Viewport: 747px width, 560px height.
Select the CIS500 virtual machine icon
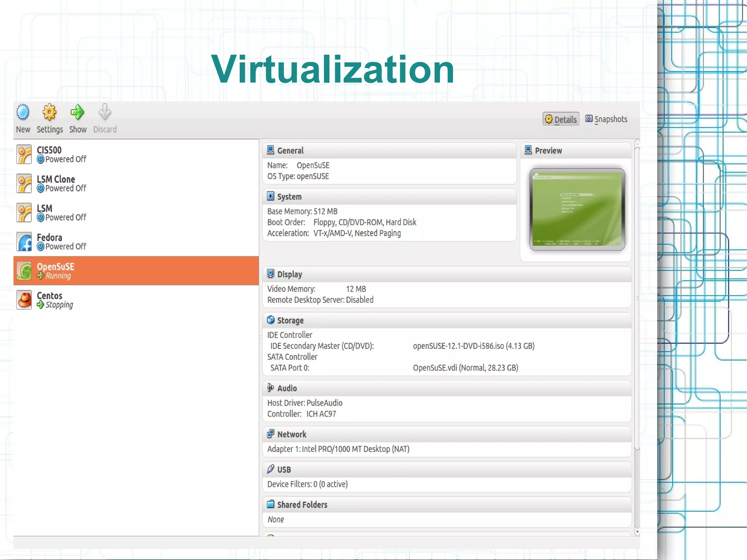click(24, 154)
